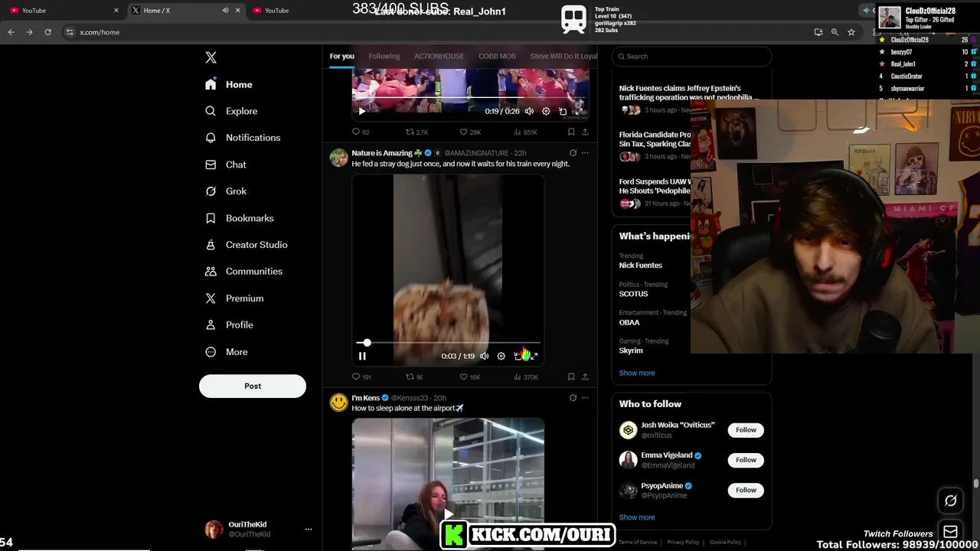
Task: Open Creator Studio
Action: [x=247, y=245]
